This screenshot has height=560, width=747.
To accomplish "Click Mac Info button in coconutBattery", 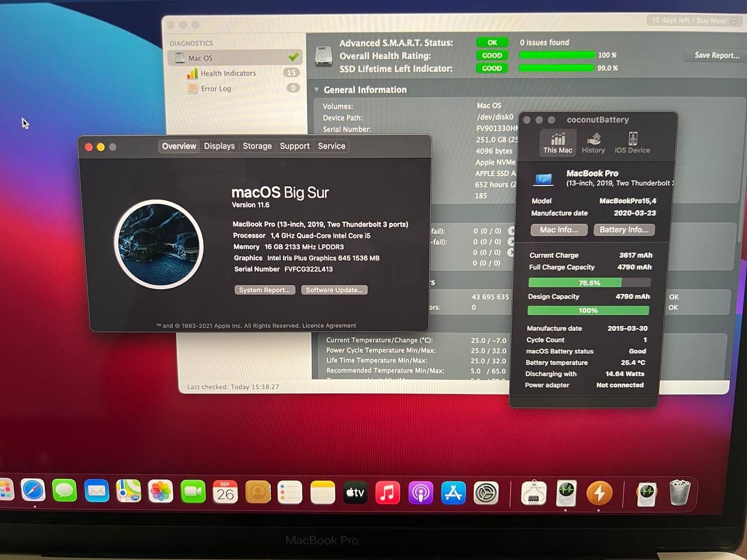I will click(559, 230).
